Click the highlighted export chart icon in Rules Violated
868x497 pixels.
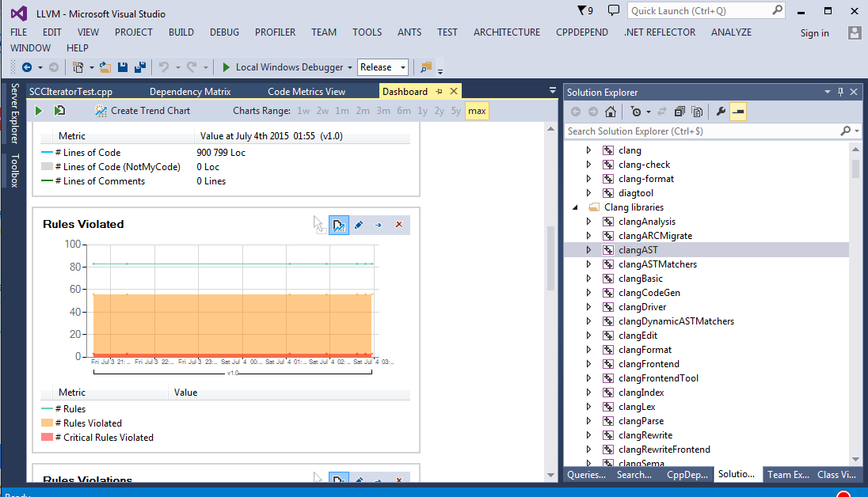[339, 225]
